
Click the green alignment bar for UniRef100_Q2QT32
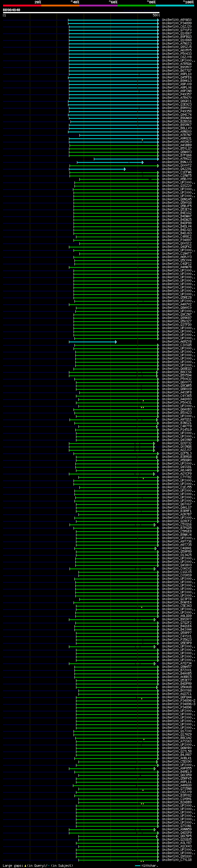click(x=112, y=444)
